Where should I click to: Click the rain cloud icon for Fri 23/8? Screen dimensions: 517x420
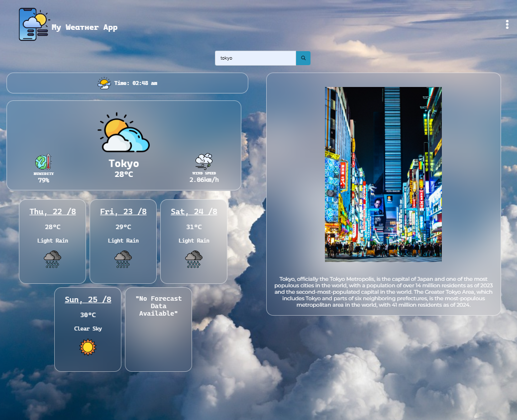point(123,259)
